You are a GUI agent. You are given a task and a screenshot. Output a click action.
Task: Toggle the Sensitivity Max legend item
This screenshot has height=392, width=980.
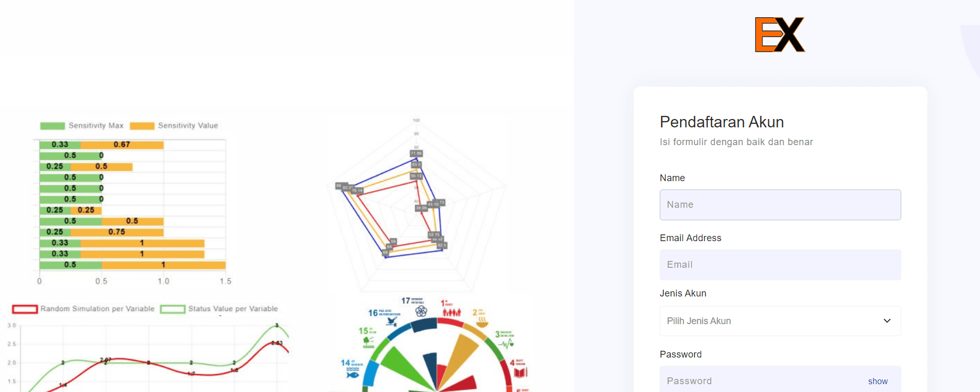(x=82, y=126)
